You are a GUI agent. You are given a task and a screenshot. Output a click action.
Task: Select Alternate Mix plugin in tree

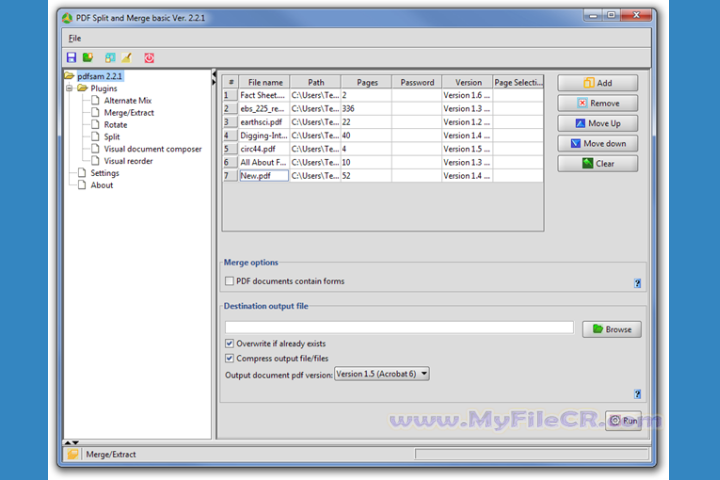coord(128,100)
